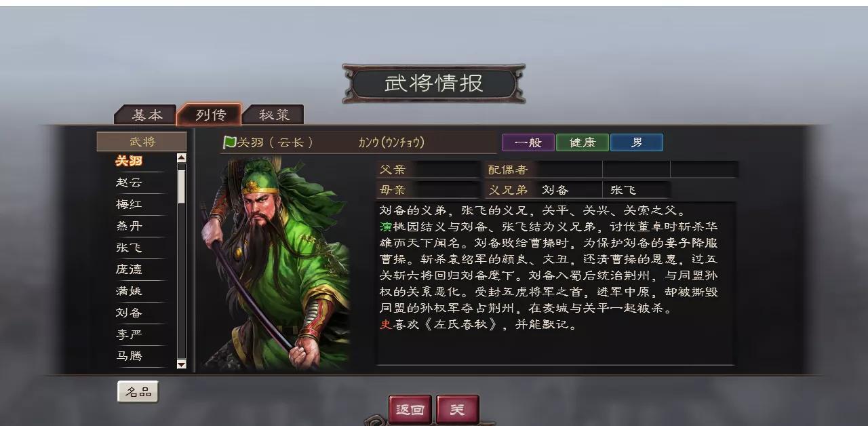Click the green flag icon beside 关羽

(230, 142)
